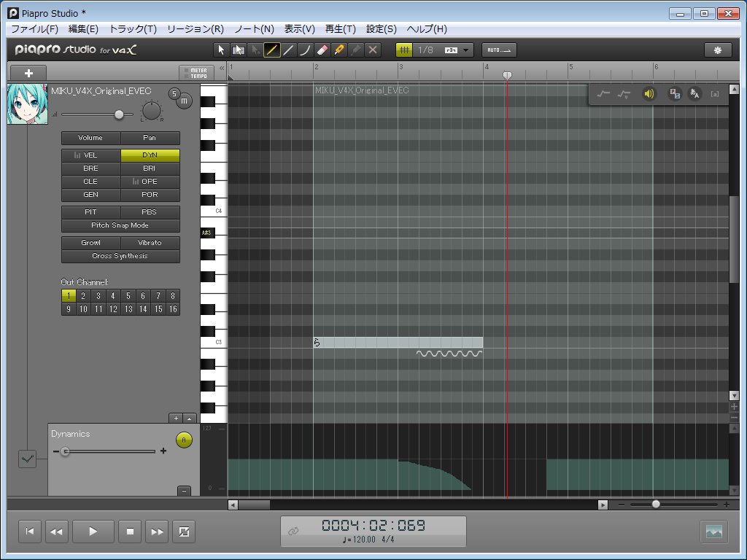Select the curve drawing tool

click(305, 50)
